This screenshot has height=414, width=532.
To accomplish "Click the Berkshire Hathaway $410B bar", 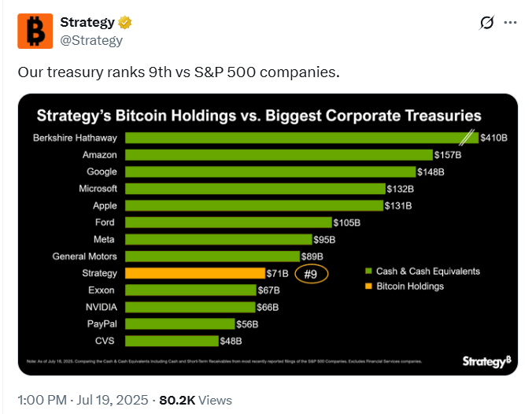I will point(302,138).
